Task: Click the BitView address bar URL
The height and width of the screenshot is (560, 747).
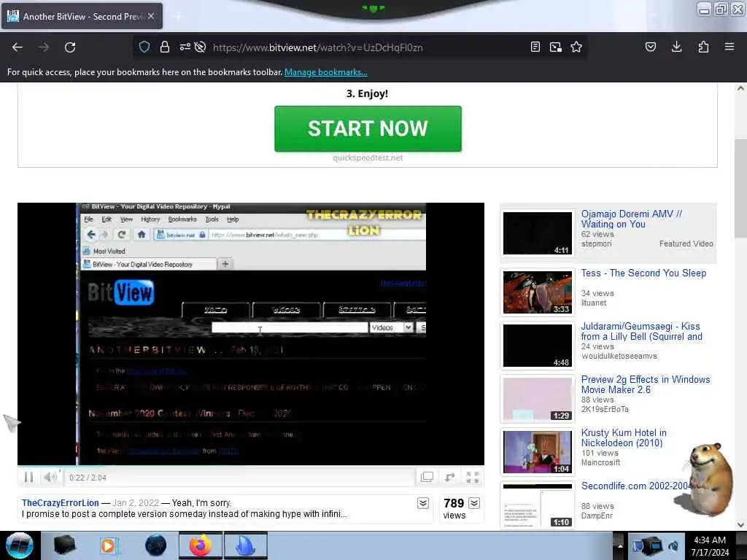Action: click(x=318, y=47)
